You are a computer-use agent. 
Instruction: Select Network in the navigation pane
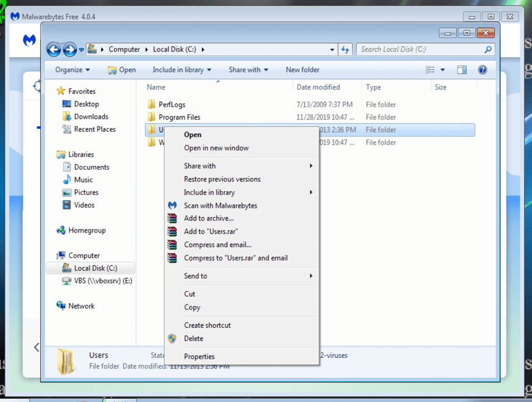(76, 306)
